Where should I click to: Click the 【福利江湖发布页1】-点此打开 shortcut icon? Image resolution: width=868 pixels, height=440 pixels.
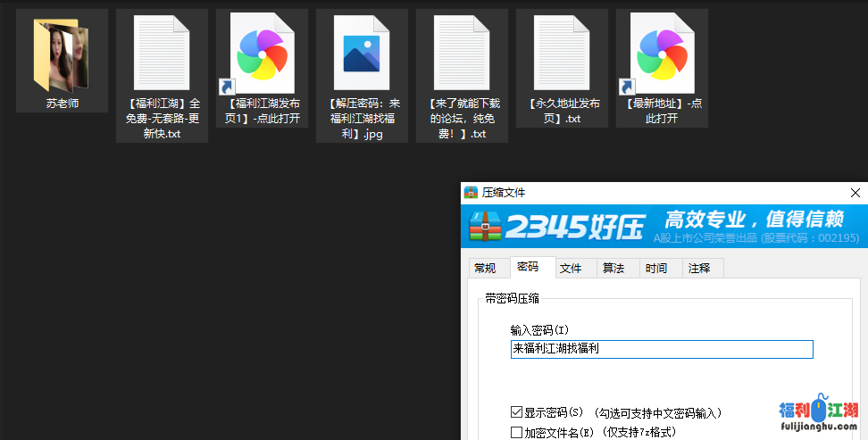pyautogui.click(x=261, y=54)
